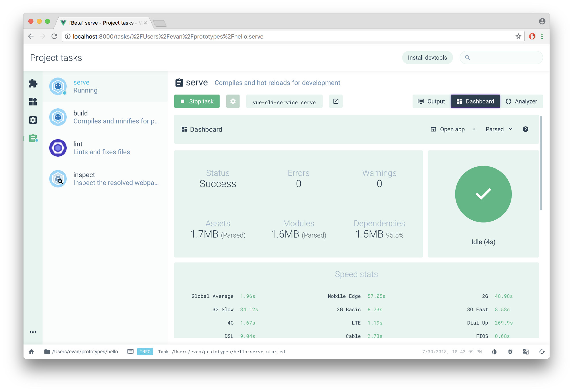Toggle the log console icon in status bar
The height and width of the screenshot is (392, 573).
tap(130, 352)
